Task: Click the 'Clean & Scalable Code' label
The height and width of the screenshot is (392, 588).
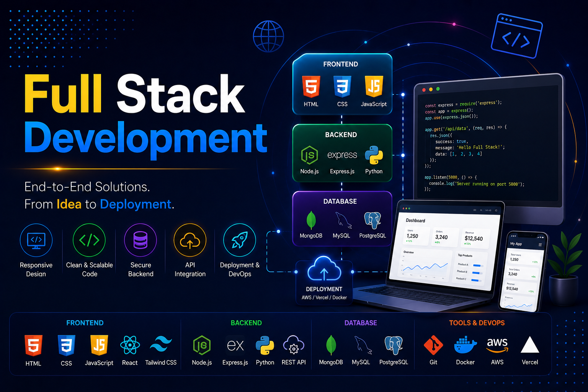Action: (x=90, y=269)
